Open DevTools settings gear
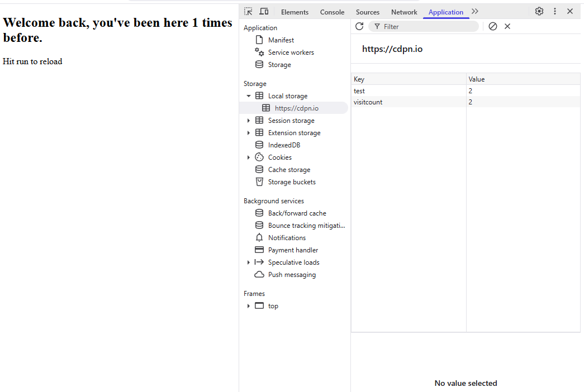 click(539, 11)
